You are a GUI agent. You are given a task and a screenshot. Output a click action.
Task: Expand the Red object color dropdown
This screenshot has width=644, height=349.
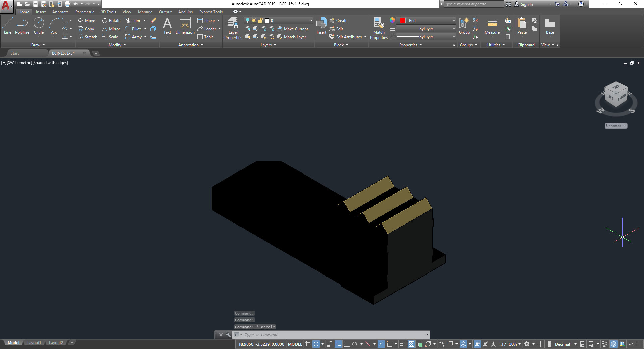[454, 20]
